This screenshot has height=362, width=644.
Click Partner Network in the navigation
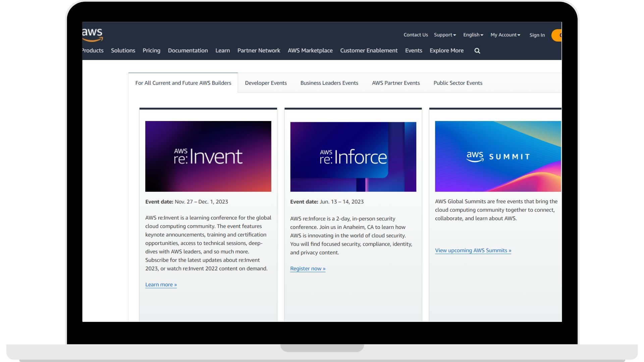click(259, 51)
